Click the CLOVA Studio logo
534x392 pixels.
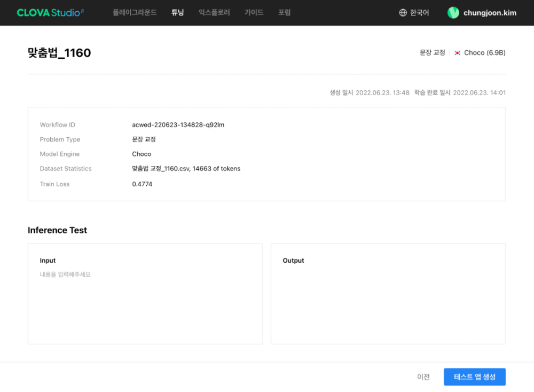point(50,12)
